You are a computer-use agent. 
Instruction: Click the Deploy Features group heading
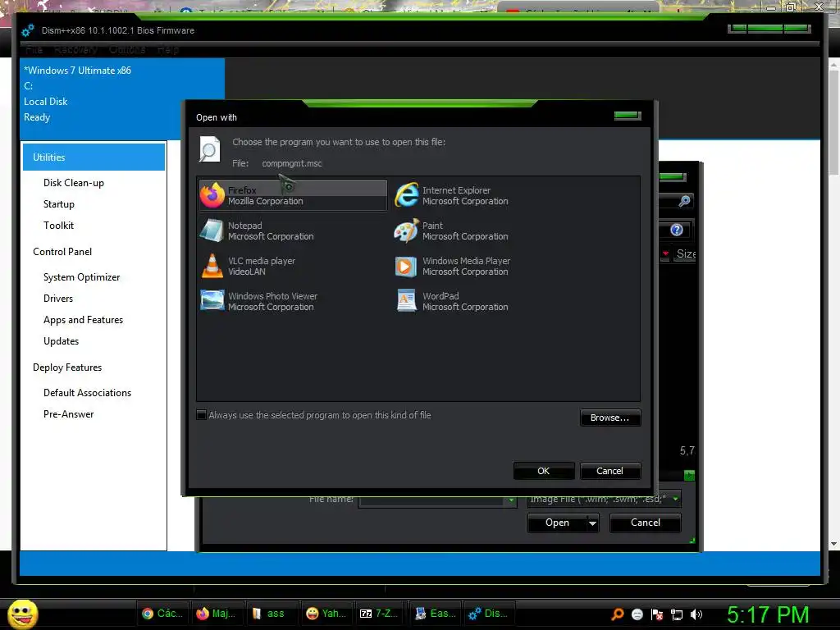[x=67, y=367]
